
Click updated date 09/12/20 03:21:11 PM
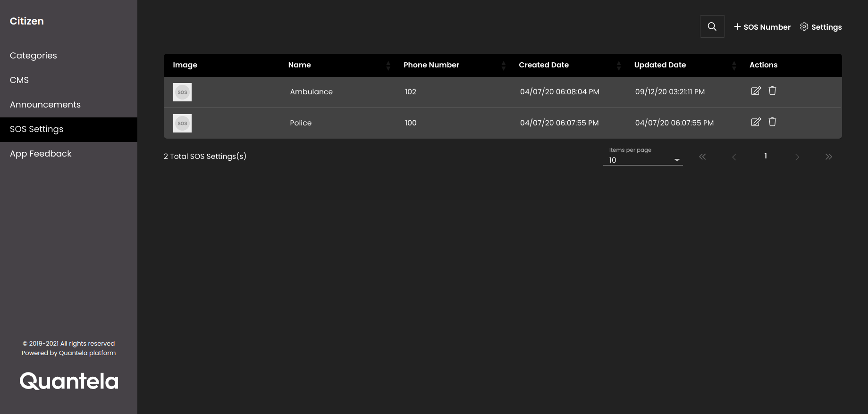point(670,91)
